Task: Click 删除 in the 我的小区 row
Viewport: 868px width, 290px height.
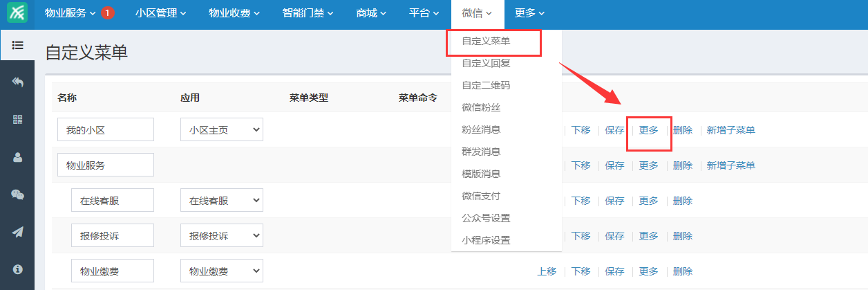Action: click(683, 130)
